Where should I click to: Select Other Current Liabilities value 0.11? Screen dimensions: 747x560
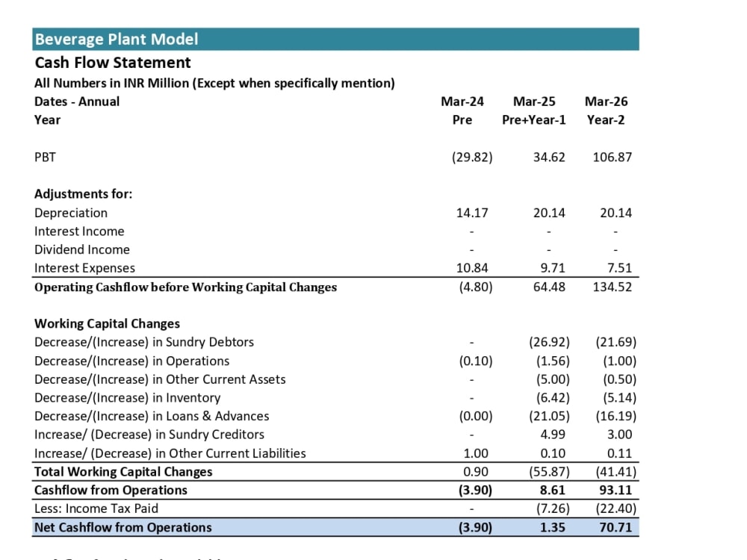coord(619,453)
